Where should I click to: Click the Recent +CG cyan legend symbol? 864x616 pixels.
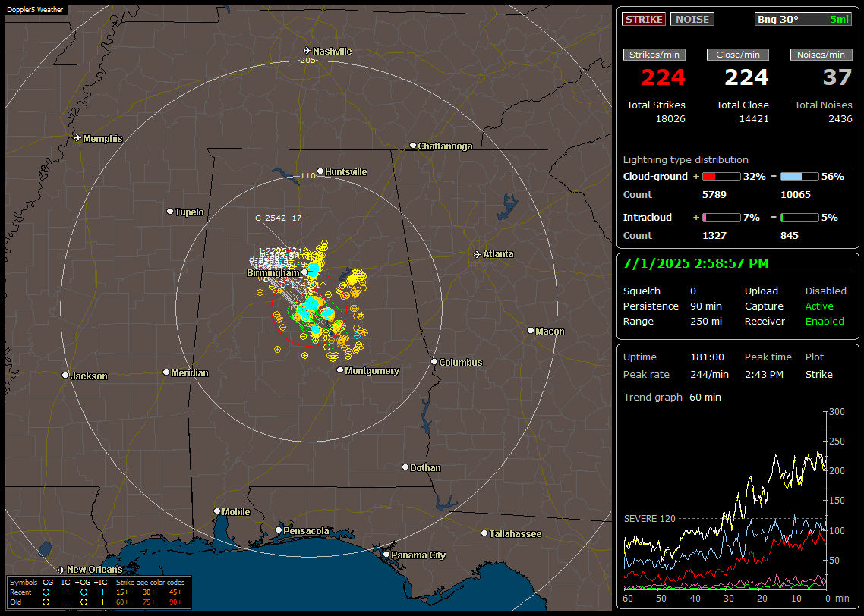pyautogui.click(x=84, y=592)
